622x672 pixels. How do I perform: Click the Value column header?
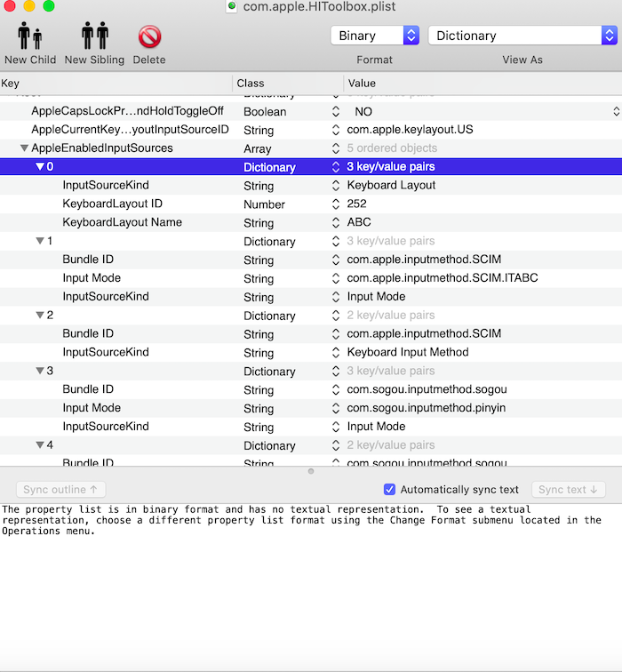click(482, 84)
